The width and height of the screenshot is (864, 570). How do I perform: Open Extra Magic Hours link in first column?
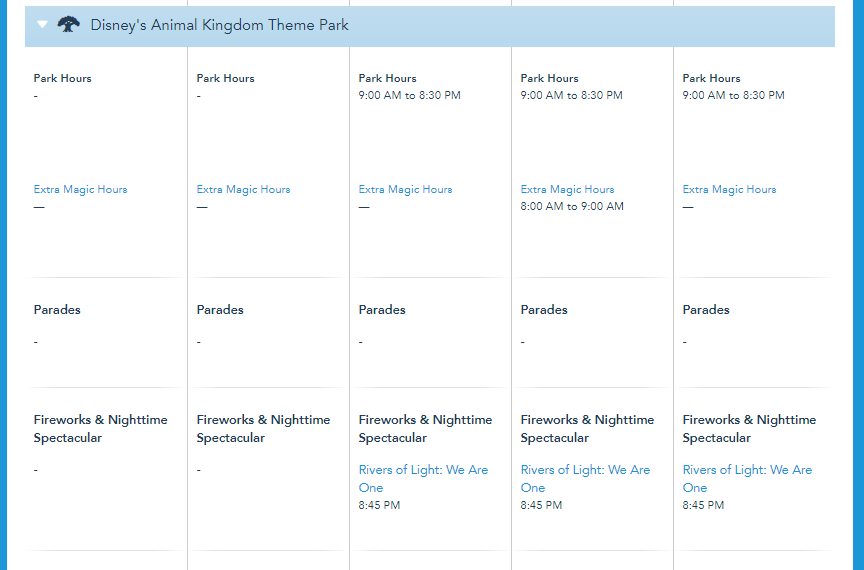[80, 189]
